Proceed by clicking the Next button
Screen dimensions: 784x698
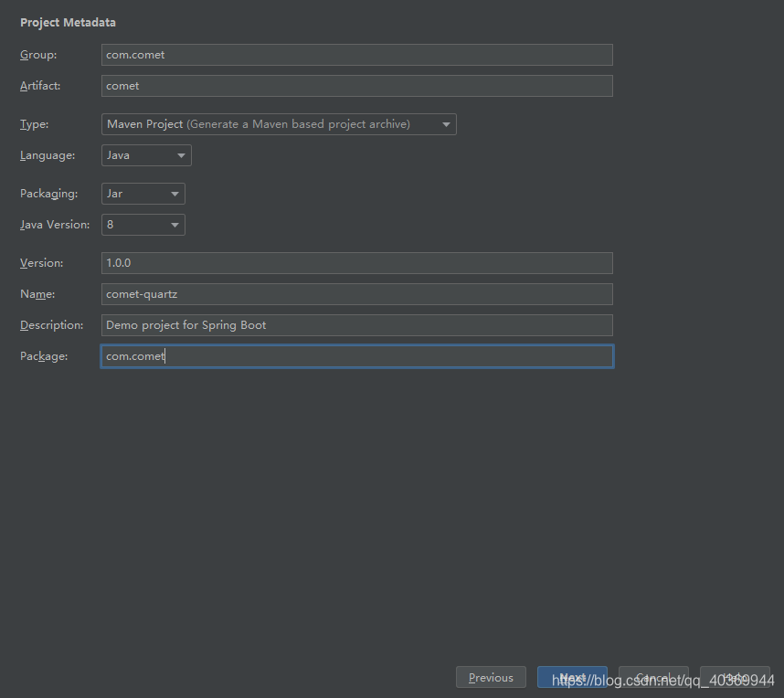(572, 678)
